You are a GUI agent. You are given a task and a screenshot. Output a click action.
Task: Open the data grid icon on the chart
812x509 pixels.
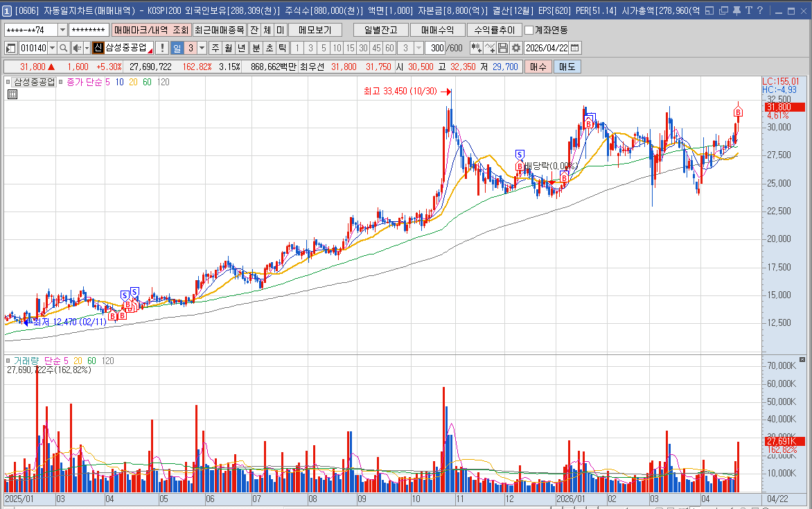12,94
